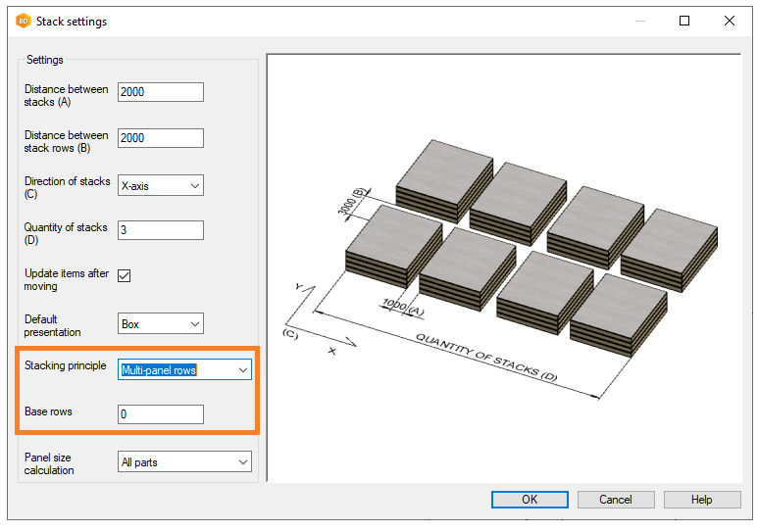758x532 pixels.
Task: Click the 3000 (B) dimension in preview
Action: pyautogui.click(x=353, y=201)
